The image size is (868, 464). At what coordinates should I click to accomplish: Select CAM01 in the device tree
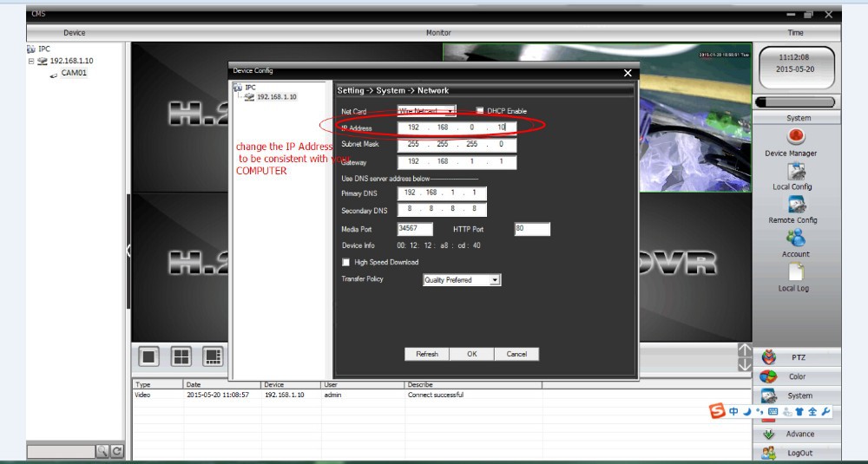click(x=74, y=74)
